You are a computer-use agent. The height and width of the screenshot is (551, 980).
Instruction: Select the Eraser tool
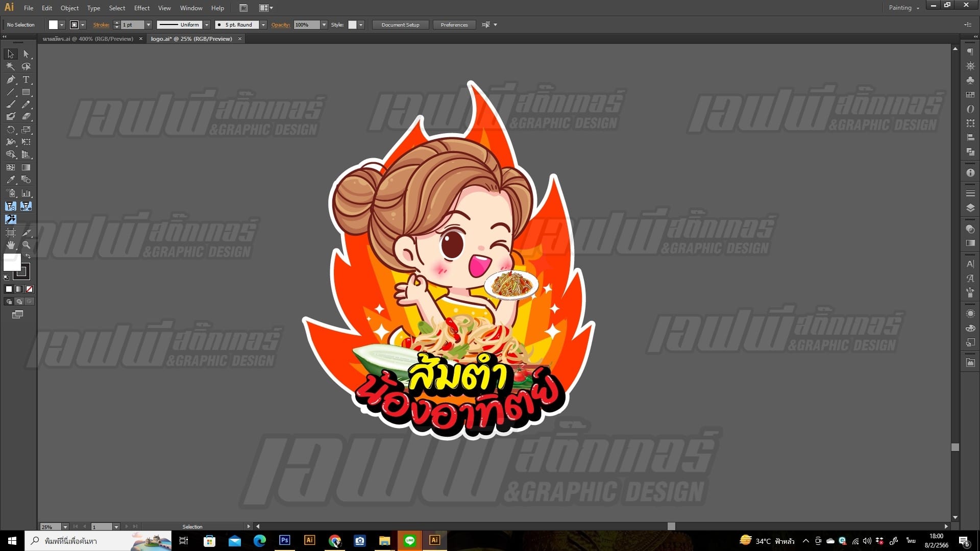26,117
